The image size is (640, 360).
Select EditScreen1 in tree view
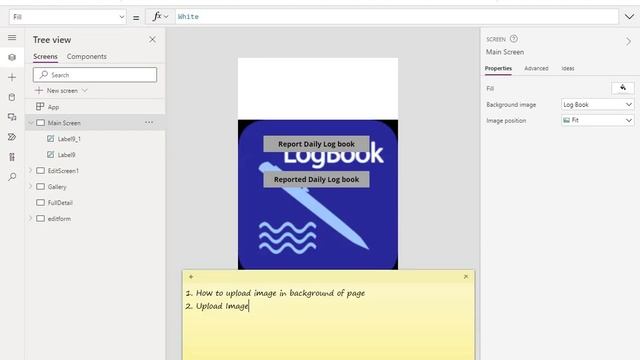[63, 171]
